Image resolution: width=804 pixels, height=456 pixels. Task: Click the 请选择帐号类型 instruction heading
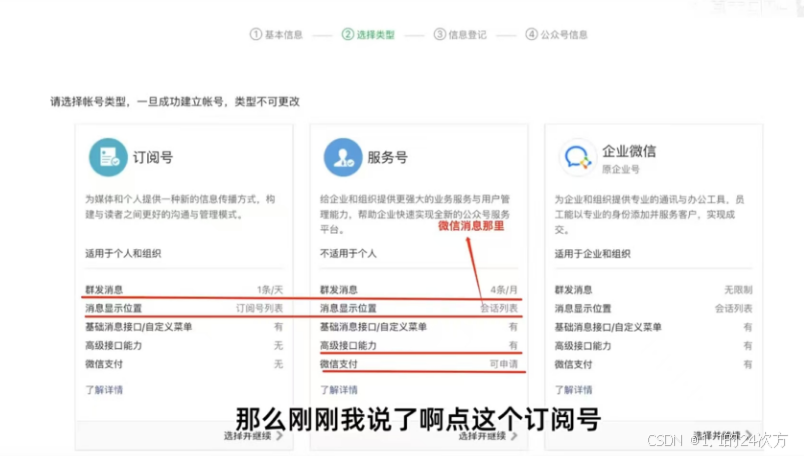[x=175, y=102]
